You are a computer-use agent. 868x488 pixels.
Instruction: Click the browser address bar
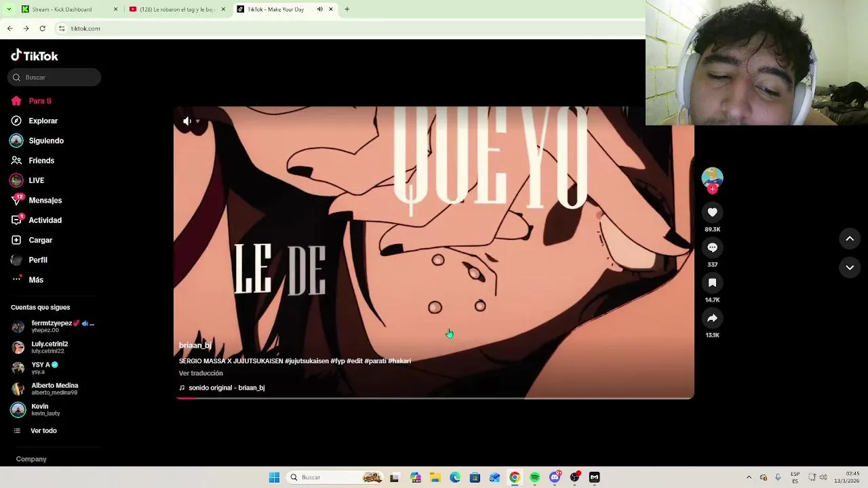pyautogui.click(x=349, y=28)
